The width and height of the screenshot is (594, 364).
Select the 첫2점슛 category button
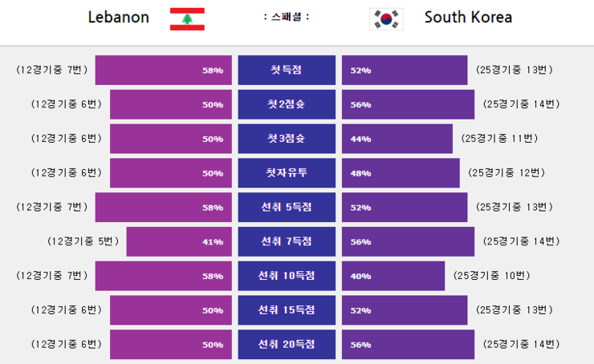pyautogui.click(x=287, y=104)
